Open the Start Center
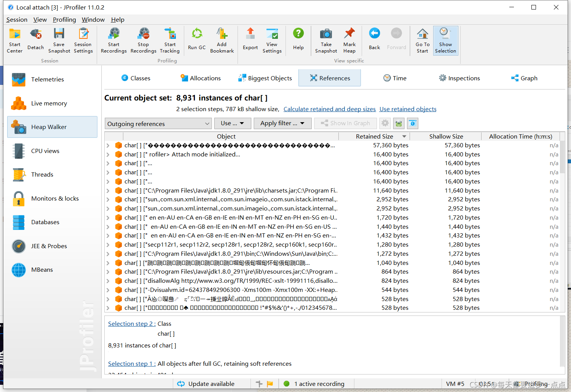 point(15,40)
